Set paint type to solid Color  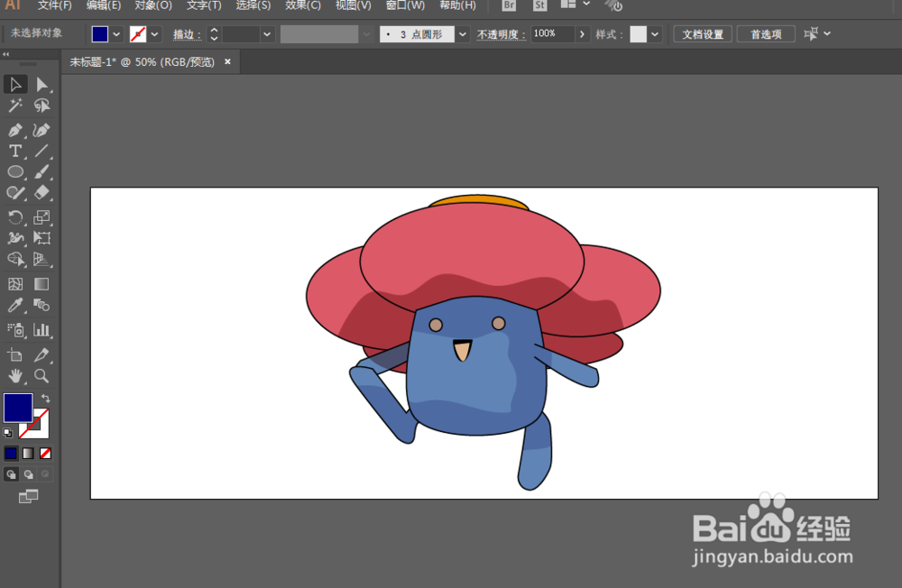(x=11, y=454)
